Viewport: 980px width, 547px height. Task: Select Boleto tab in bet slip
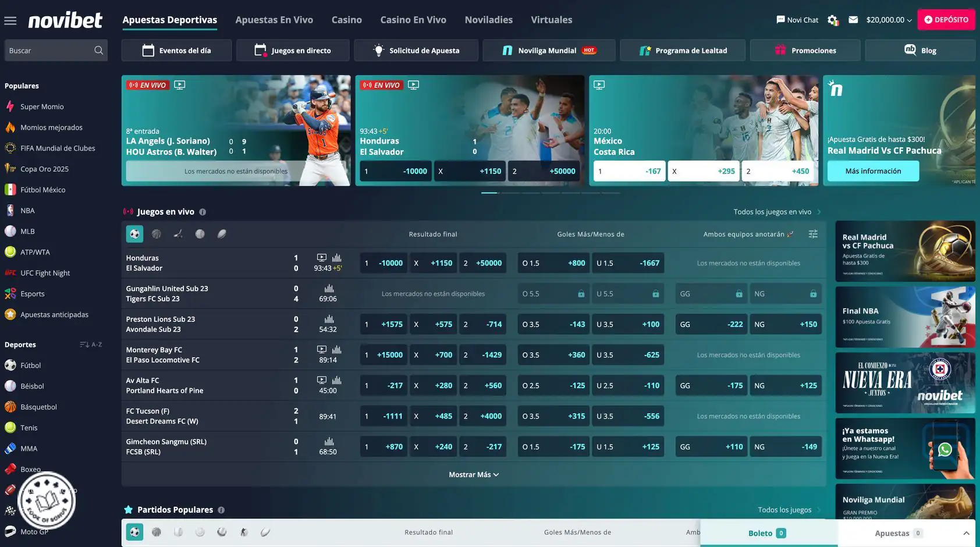pyautogui.click(x=769, y=533)
